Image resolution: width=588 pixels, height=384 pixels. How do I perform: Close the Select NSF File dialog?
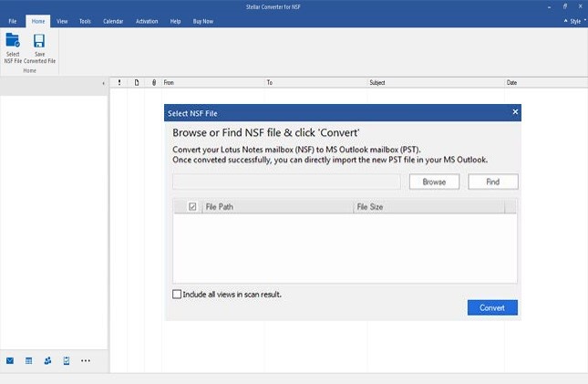click(515, 112)
